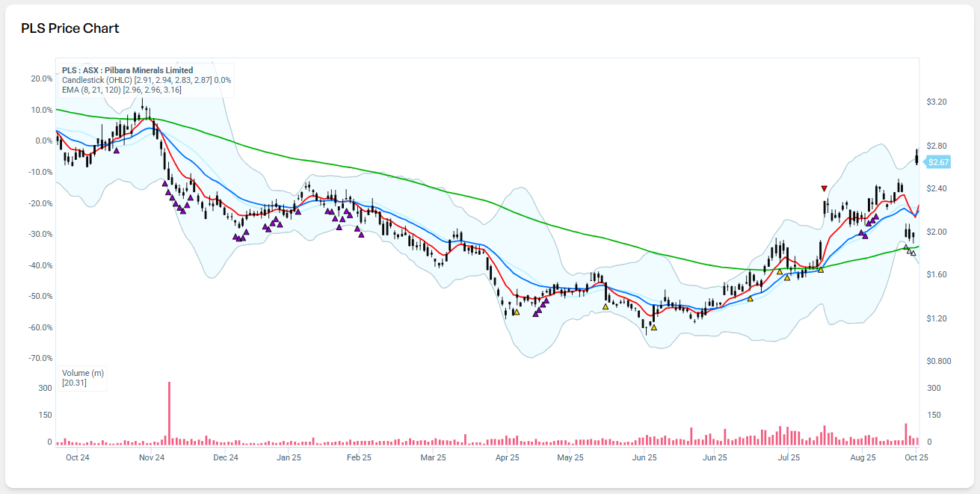Click the Volume (m) legend label
The image size is (980, 494).
pyautogui.click(x=82, y=373)
